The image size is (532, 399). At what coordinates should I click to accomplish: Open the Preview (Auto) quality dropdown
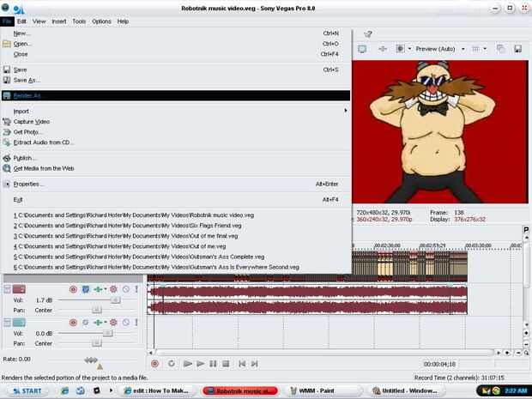click(x=463, y=49)
